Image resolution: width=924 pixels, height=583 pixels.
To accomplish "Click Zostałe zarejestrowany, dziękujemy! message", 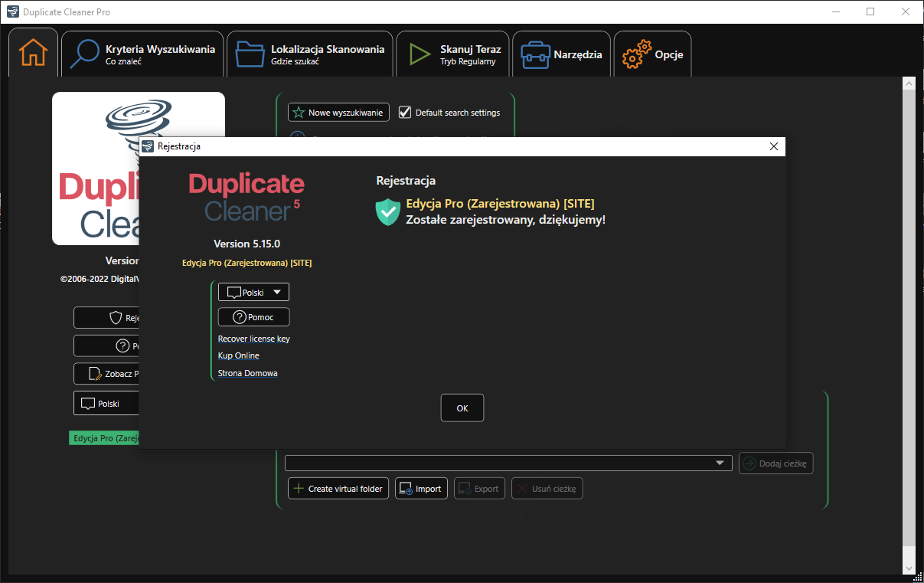I will pos(506,219).
